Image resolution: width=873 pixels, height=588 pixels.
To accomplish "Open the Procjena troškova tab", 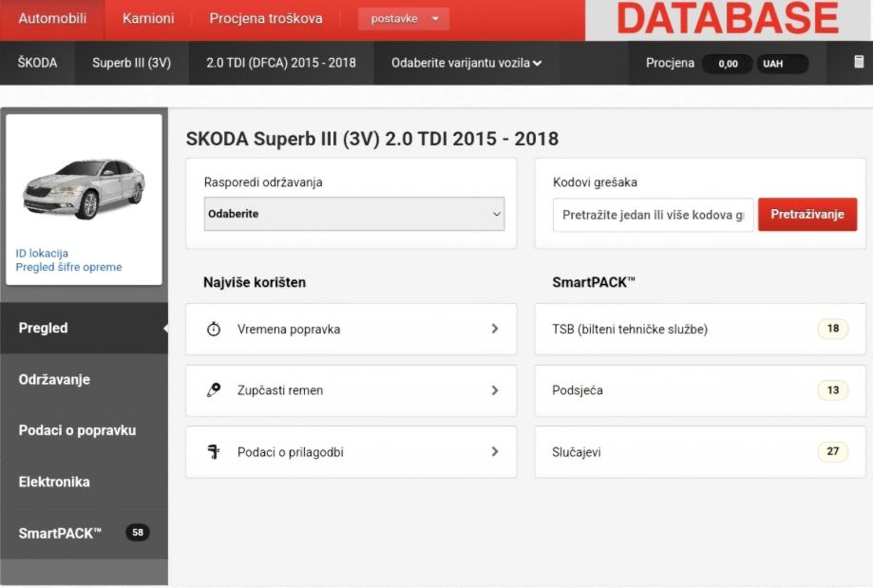I will point(266,18).
